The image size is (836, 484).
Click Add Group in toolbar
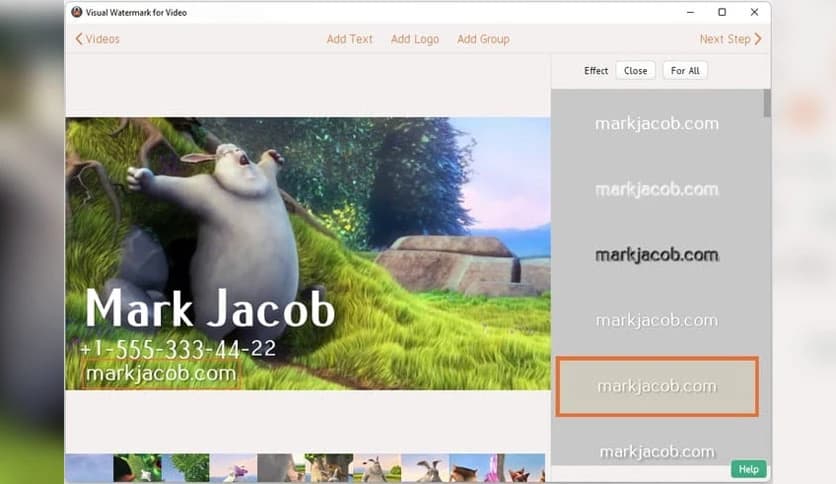[x=483, y=39]
